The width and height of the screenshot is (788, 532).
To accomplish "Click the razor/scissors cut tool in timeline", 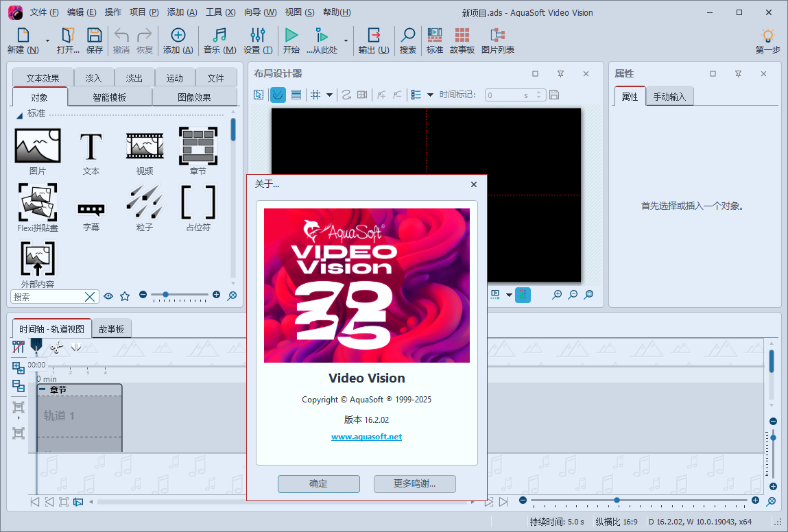I will tap(56, 347).
